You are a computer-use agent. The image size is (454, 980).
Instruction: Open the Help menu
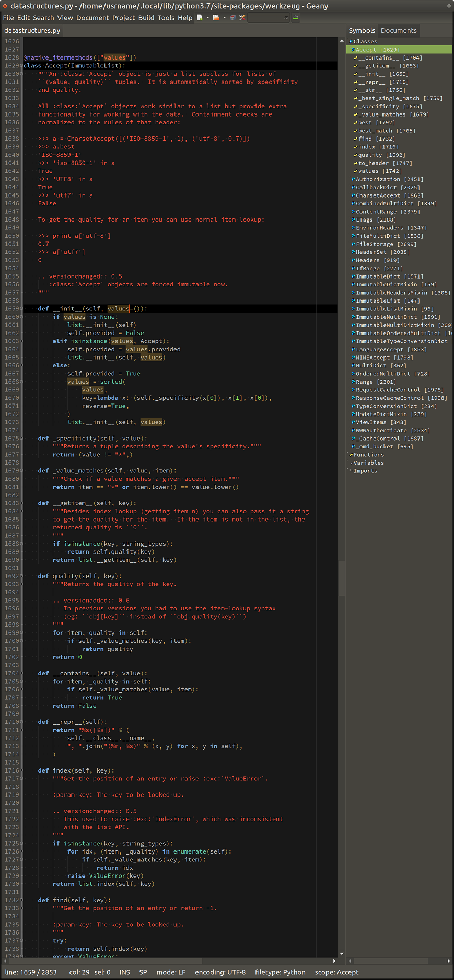pos(185,18)
